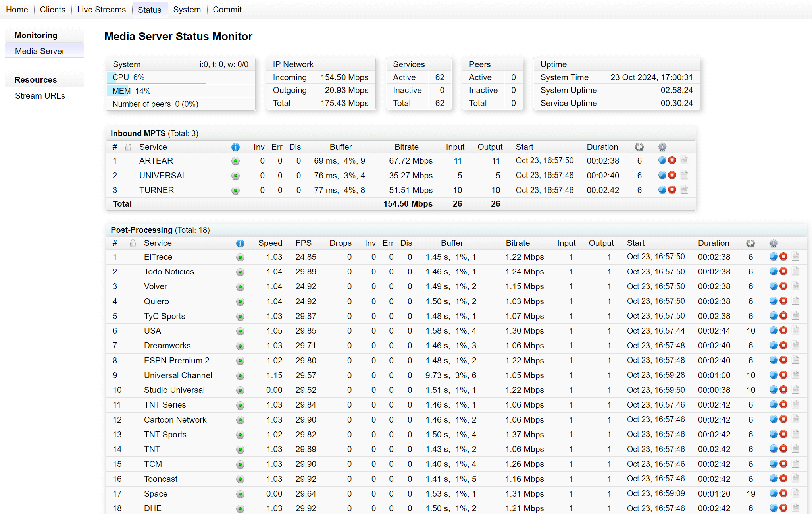
Task: Open the log document for TyC Sports
Action: click(795, 316)
